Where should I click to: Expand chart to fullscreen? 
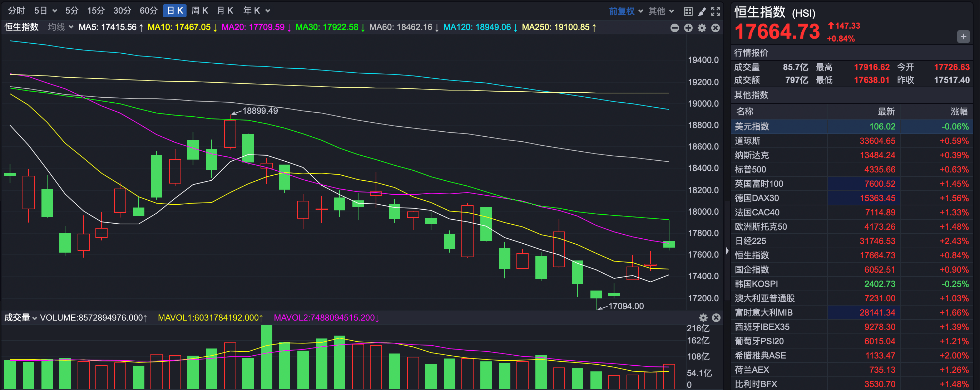(715, 11)
